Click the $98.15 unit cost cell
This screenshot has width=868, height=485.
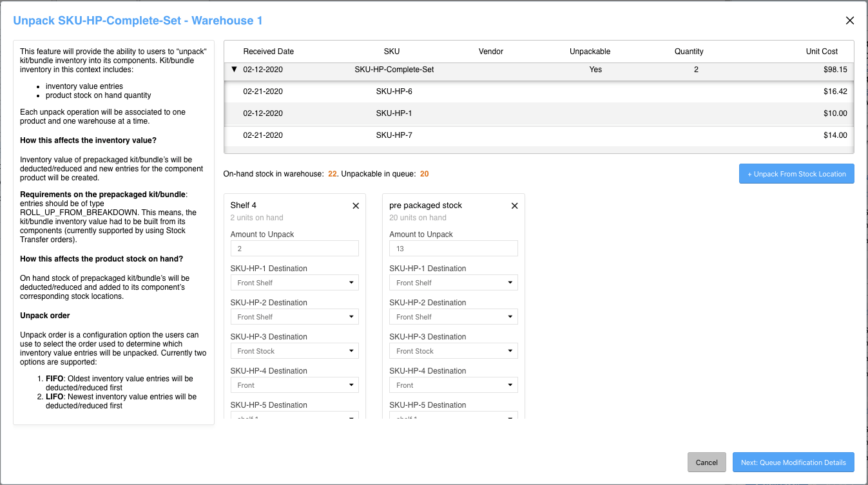pyautogui.click(x=835, y=70)
